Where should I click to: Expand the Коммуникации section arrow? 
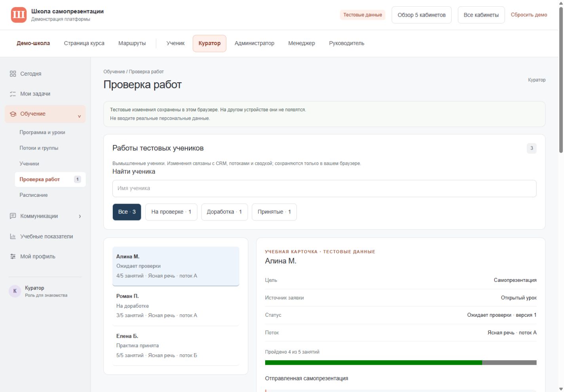pyautogui.click(x=80, y=216)
